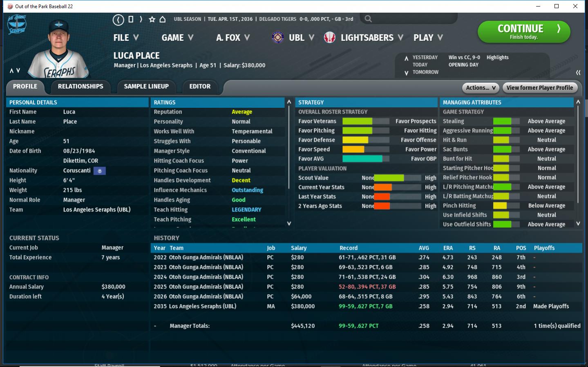Viewport: 588px width, 367px height.
Task: Collapse the news panel with double chevron
Action: pyautogui.click(x=578, y=72)
